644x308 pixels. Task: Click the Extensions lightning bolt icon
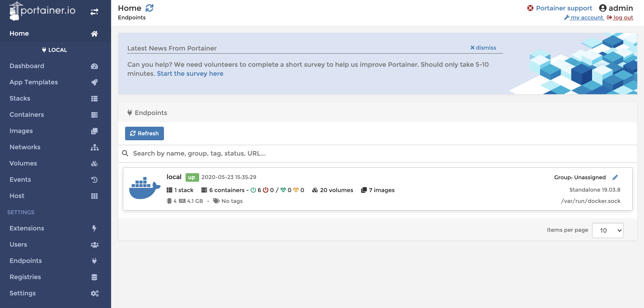click(94, 228)
